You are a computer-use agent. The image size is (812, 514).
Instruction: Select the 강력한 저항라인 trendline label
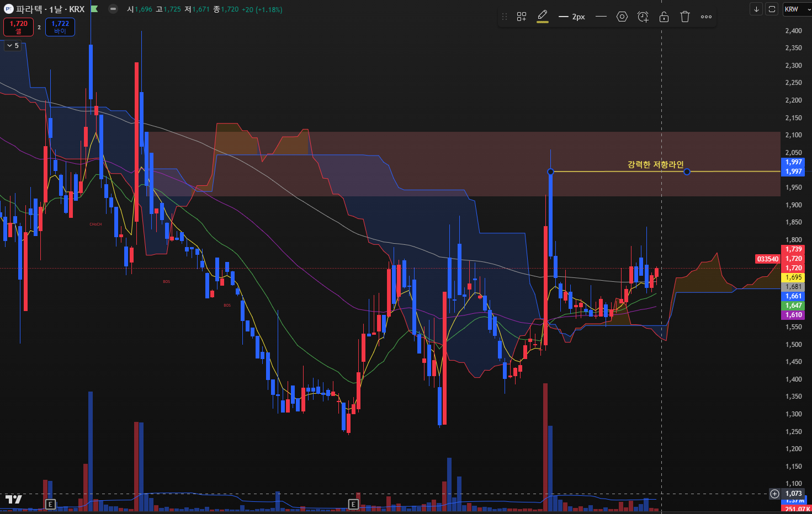tap(655, 164)
